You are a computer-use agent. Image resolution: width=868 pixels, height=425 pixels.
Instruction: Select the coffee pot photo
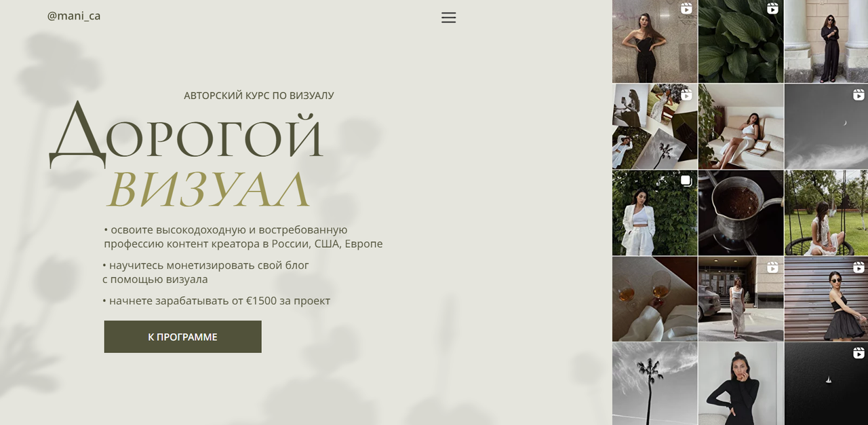pyautogui.click(x=741, y=212)
